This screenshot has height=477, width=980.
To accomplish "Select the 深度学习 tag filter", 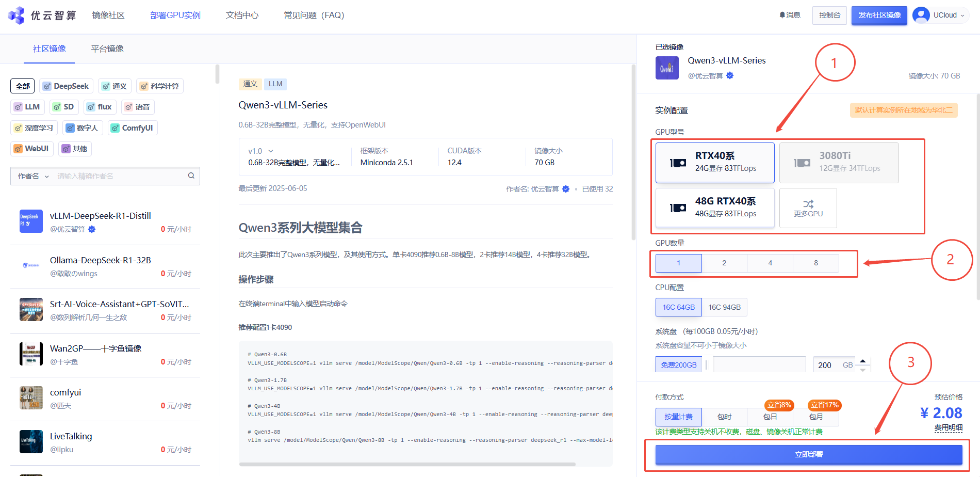I will click(34, 128).
